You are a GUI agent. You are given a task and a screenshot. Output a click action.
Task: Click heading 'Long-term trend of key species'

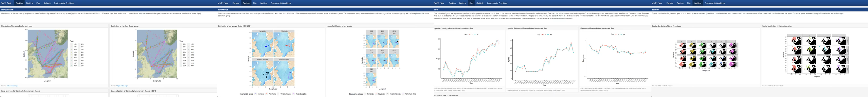(x=446, y=96)
